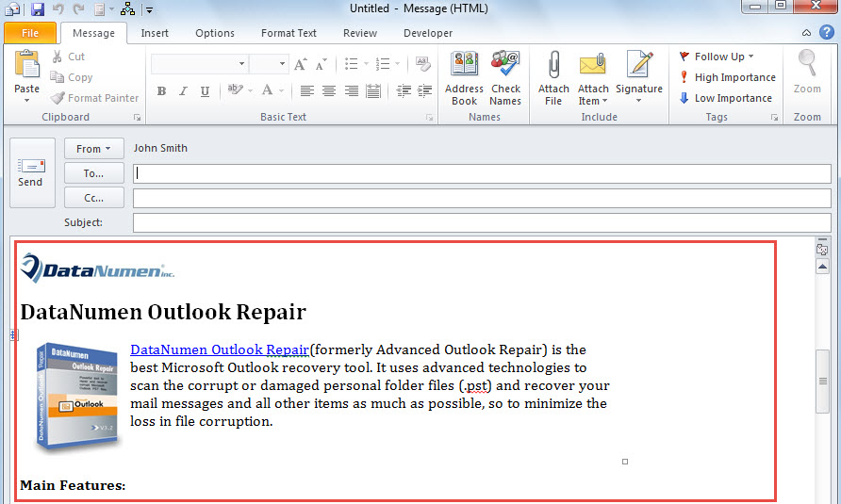This screenshot has width=841, height=504.
Task: Follow the DataNumen Outlook Repair link
Action: click(x=220, y=350)
